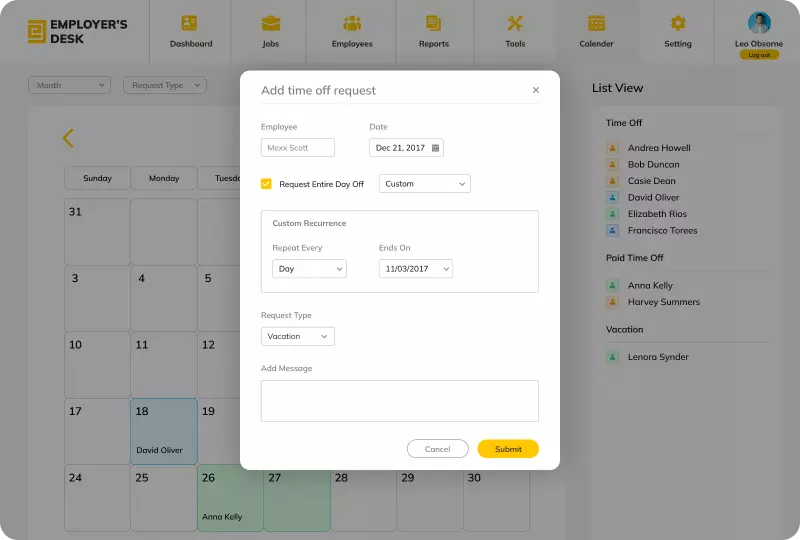Open the Repeat Every Day dropdown
Screen dimensions: 800x540
309,269
